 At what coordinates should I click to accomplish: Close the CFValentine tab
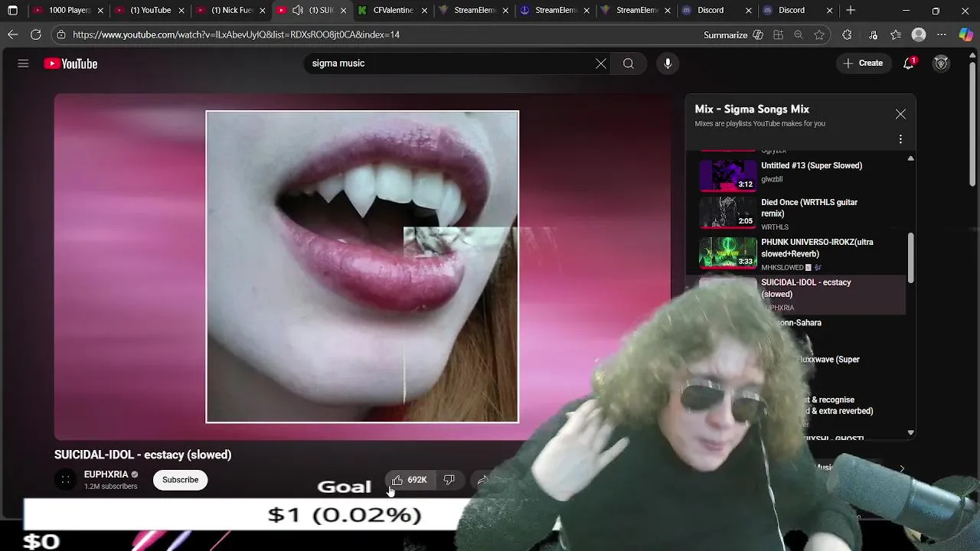coord(424,11)
